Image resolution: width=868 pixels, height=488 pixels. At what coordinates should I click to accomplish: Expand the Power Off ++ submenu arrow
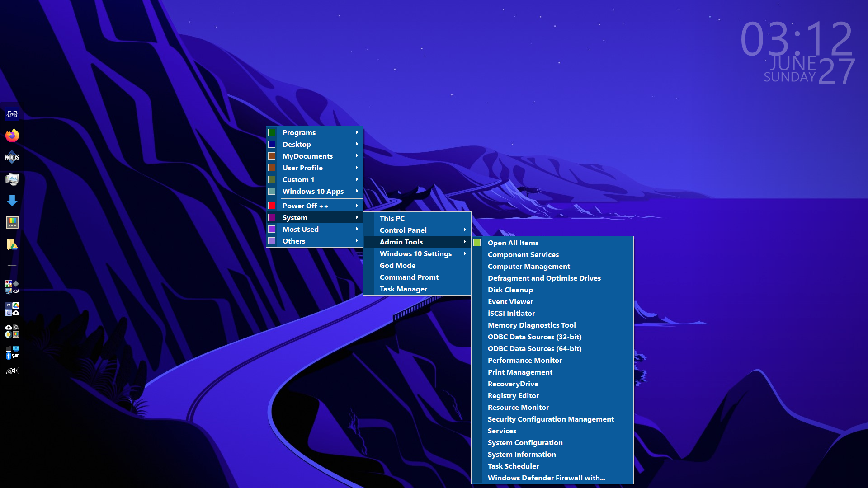(357, 206)
